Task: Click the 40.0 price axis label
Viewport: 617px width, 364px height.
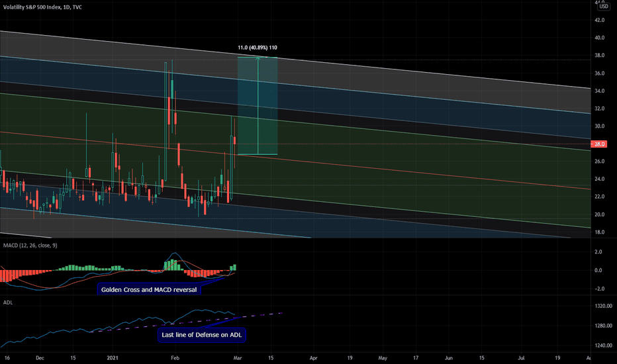Action: point(599,38)
